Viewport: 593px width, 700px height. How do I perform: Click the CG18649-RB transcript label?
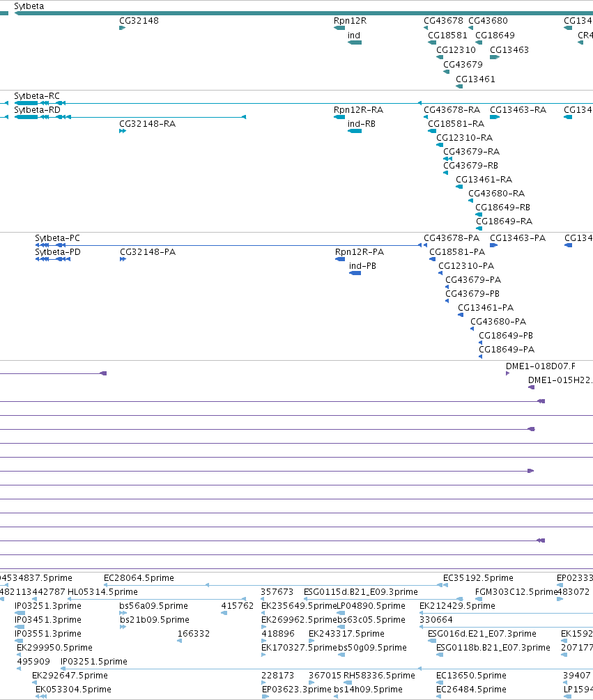pos(502,207)
